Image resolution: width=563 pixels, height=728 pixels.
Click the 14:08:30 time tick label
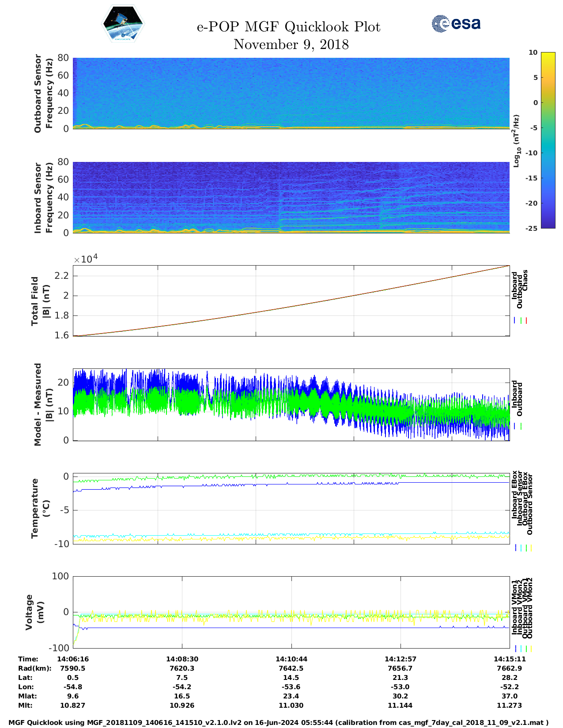pos(182,659)
